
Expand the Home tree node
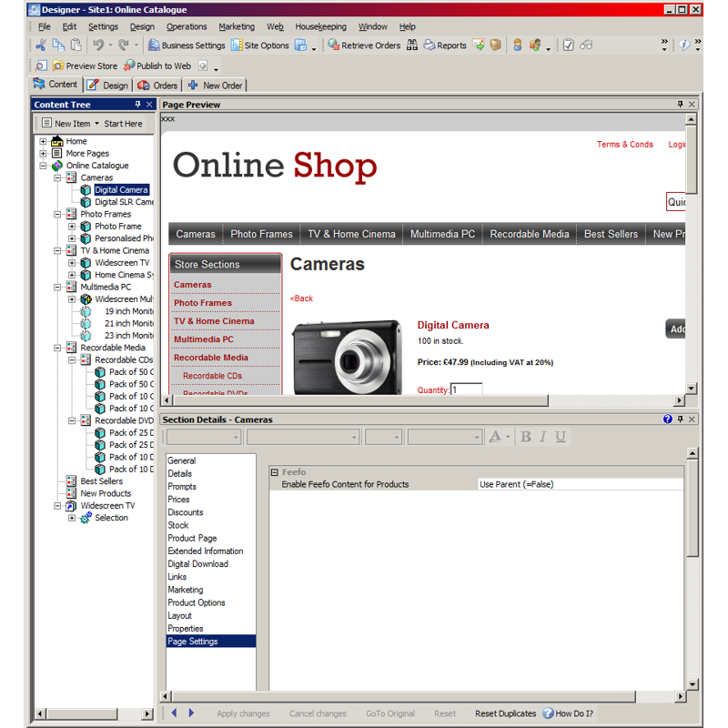43,141
